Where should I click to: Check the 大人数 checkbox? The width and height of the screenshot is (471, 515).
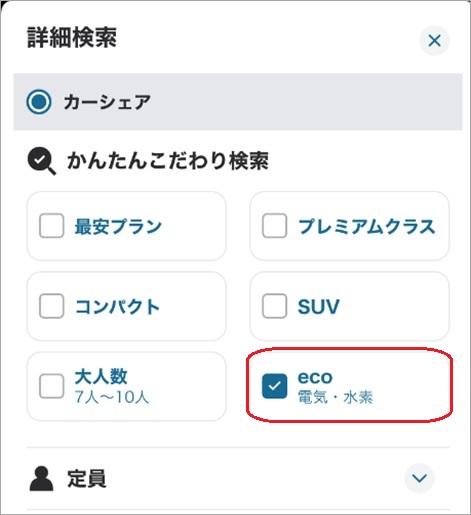[x=52, y=386]
